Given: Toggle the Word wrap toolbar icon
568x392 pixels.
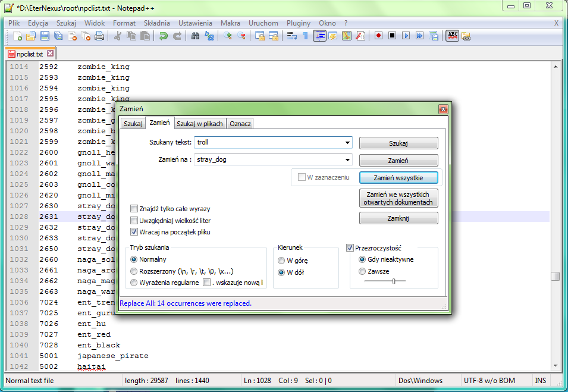Looking at the screenshot, I should (x=292, y=36).
